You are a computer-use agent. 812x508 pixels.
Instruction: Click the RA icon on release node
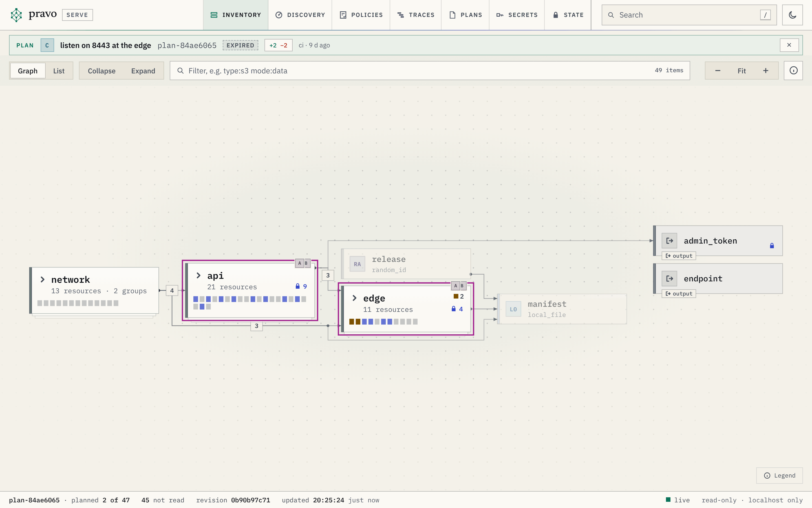coord(357,264)
